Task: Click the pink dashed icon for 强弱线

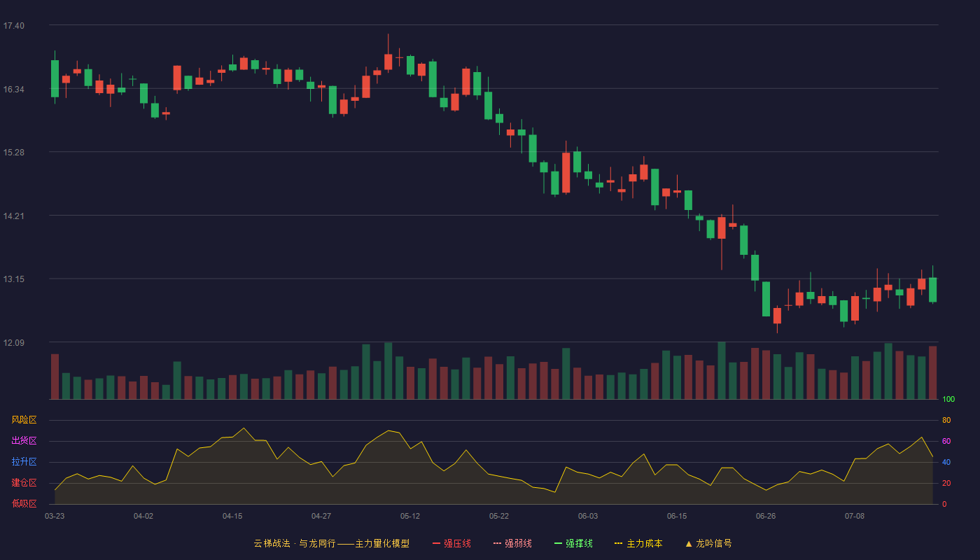Action: [497, 543]
